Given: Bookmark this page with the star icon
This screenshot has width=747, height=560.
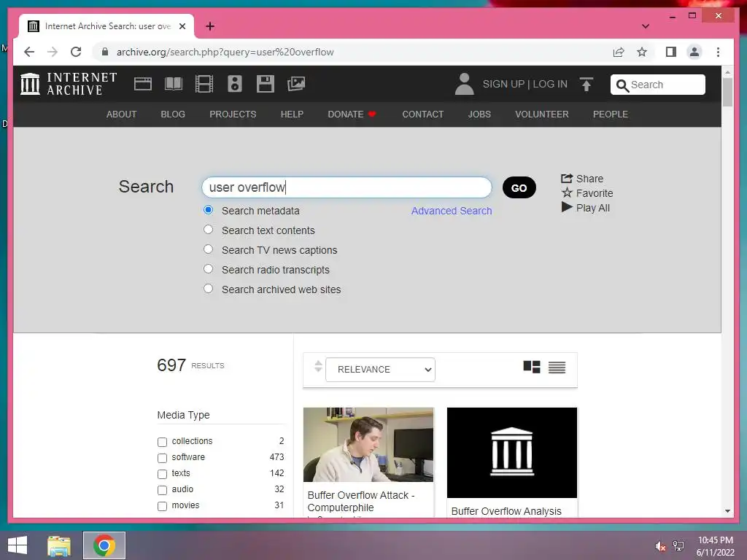Looking at the screenshot, I should 642,52.
